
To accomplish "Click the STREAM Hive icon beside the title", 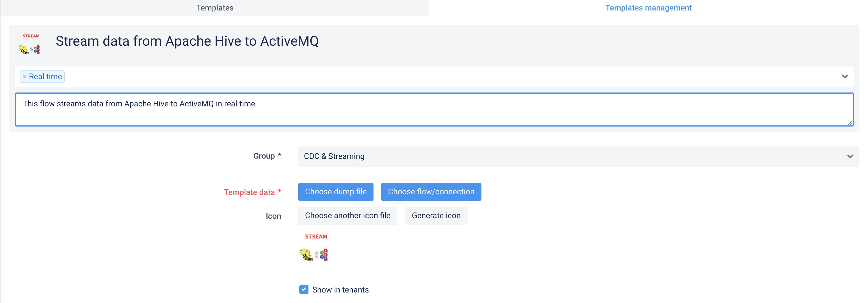I will click(x=30, y=44).
